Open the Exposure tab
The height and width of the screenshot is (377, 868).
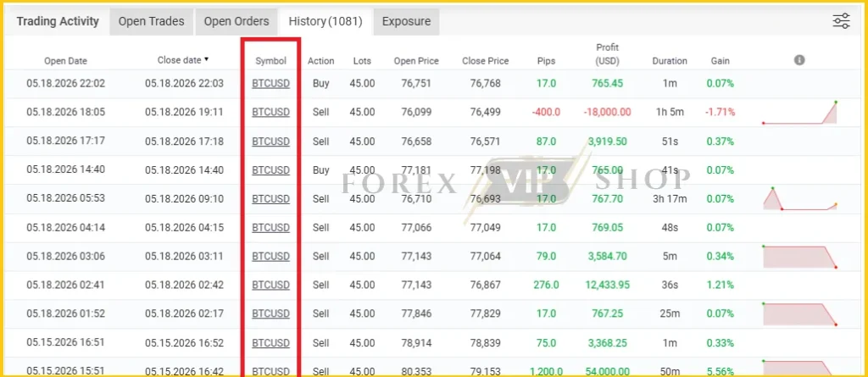406,21
